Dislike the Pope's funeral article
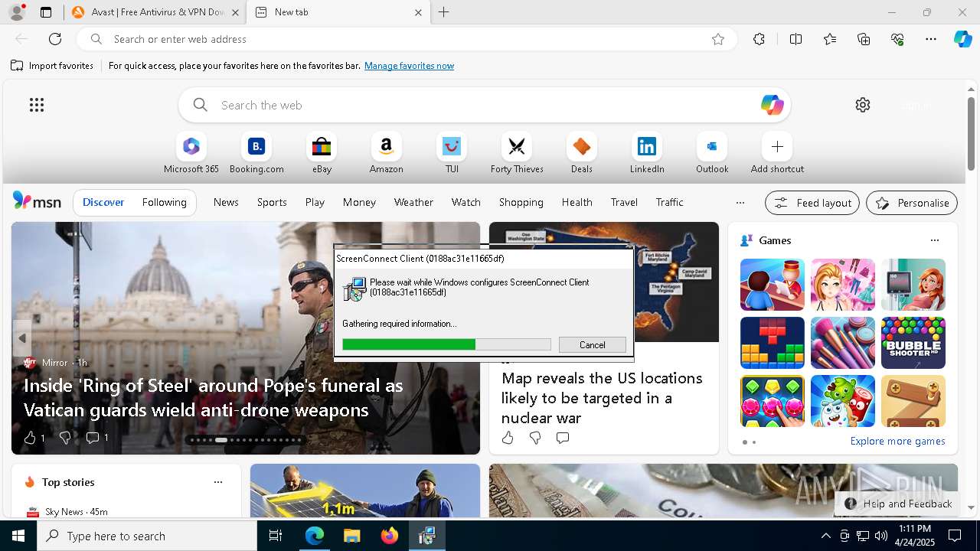This screenshot has width=980, height=551. point(65,438)
